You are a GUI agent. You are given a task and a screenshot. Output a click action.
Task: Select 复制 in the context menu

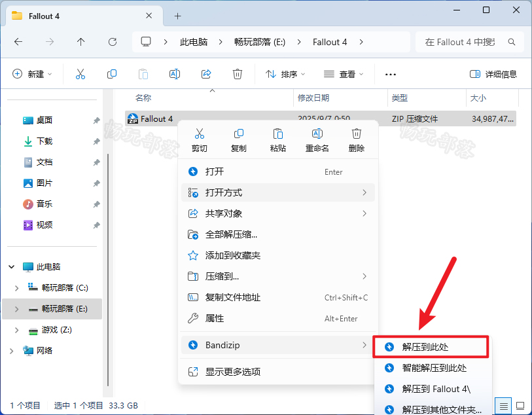tap(239, 140)
